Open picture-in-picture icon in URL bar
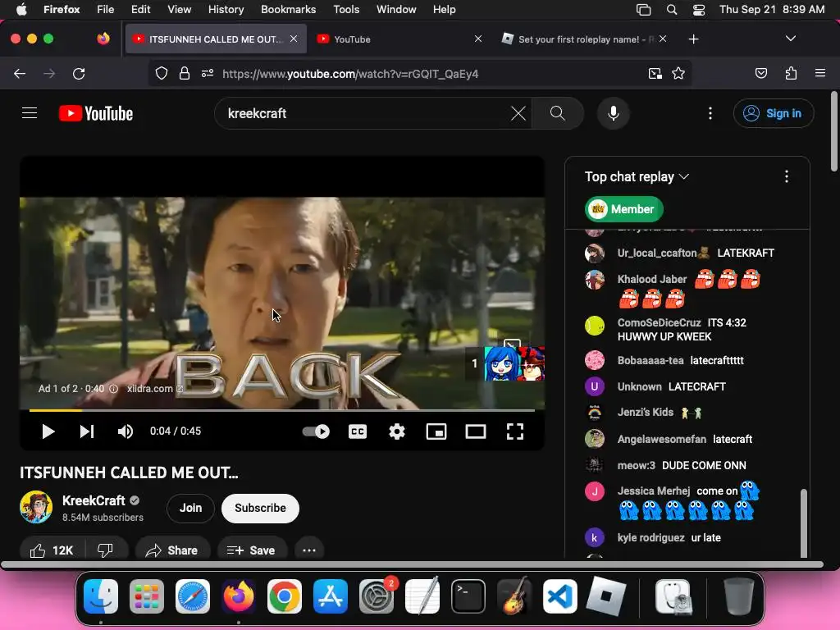This screenshot has width=840, height=630. 655,73
